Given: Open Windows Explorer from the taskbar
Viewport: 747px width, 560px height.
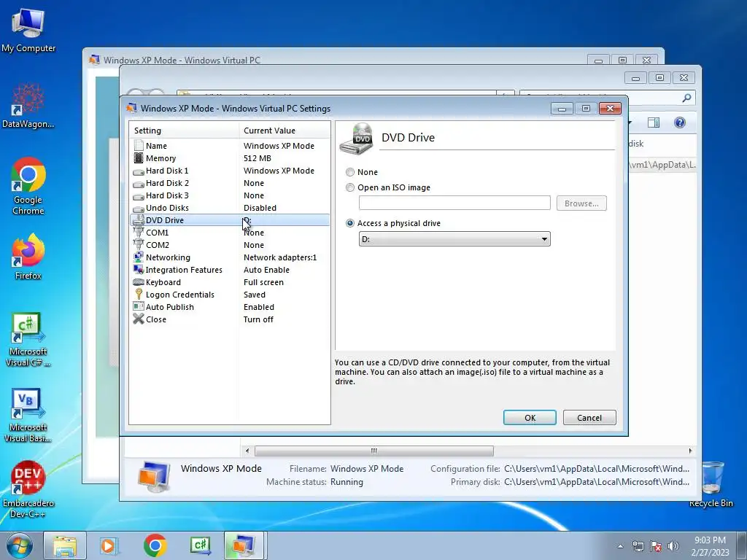Looking at the screenshot, I should coord(65,546).
